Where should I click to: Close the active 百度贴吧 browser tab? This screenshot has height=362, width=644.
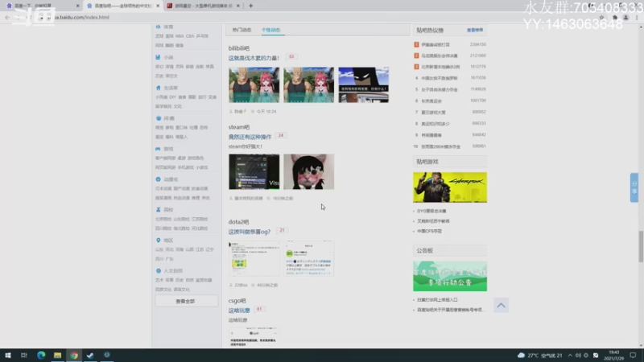tap(158, 6)
